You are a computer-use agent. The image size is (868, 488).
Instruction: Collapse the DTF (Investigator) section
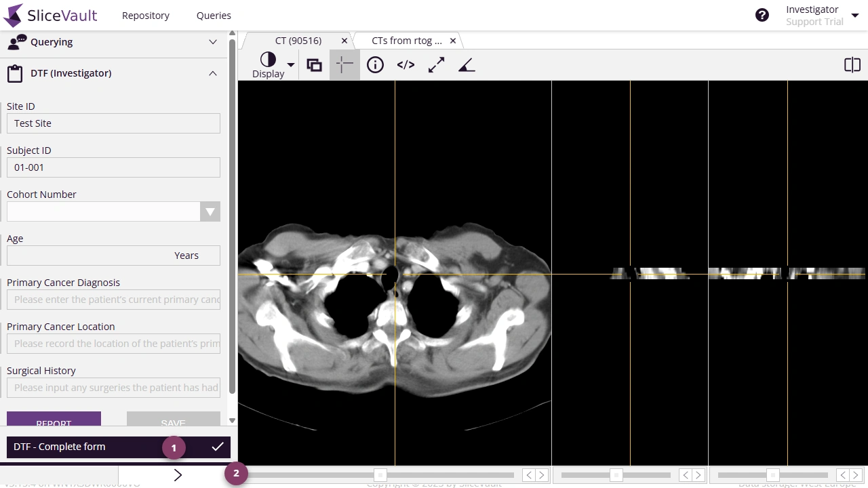pos(213,73)
